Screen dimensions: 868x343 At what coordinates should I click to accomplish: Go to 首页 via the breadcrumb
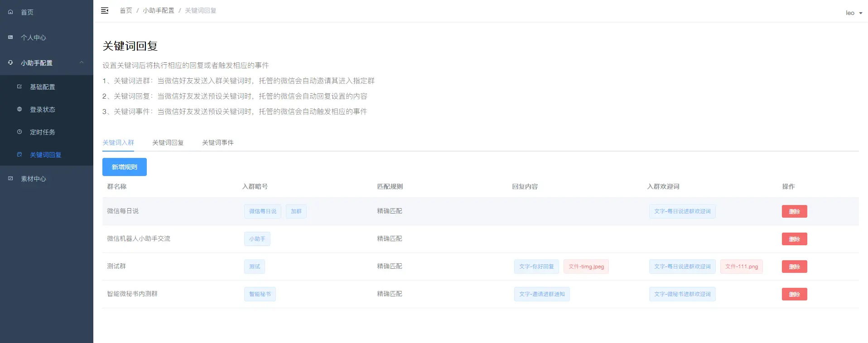126,10
